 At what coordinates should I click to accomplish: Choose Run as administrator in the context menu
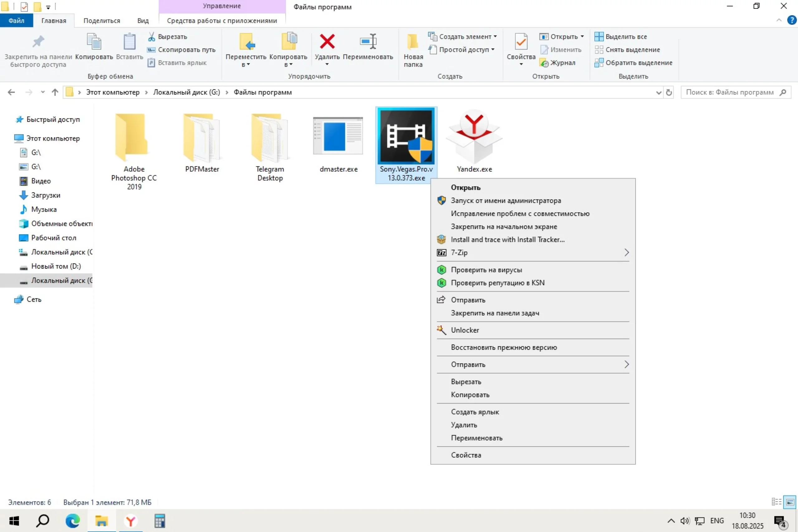tap(506, 200)
